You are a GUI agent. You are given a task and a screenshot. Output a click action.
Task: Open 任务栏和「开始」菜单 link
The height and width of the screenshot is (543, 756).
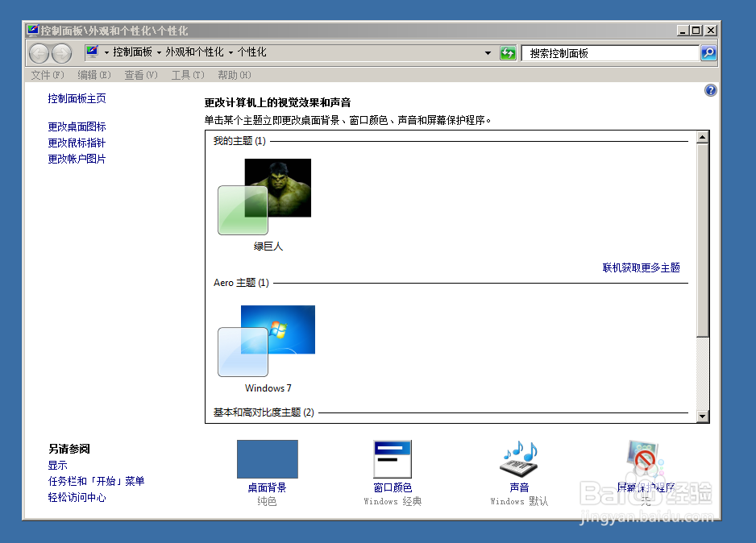96,481
